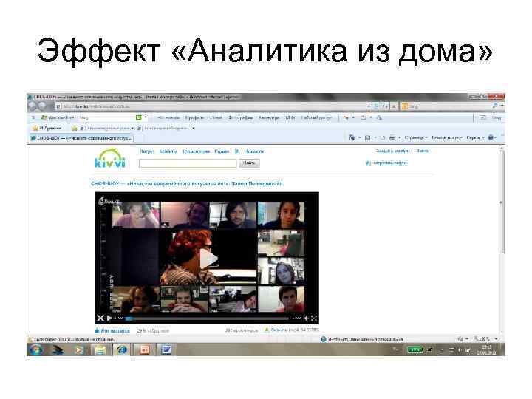This screenshot has height=399, width=532.
Task: Click the Stop loading X icon
Action: tap(394, 106)
